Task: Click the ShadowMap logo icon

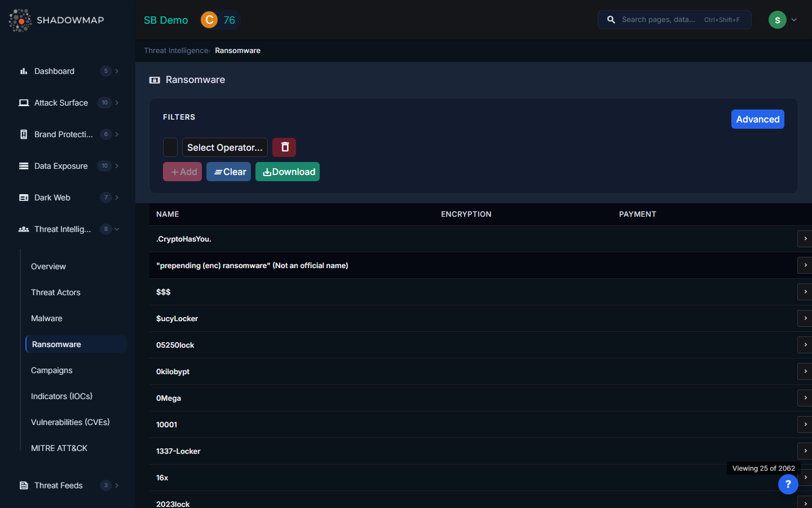Action: [x=20, y=20]
